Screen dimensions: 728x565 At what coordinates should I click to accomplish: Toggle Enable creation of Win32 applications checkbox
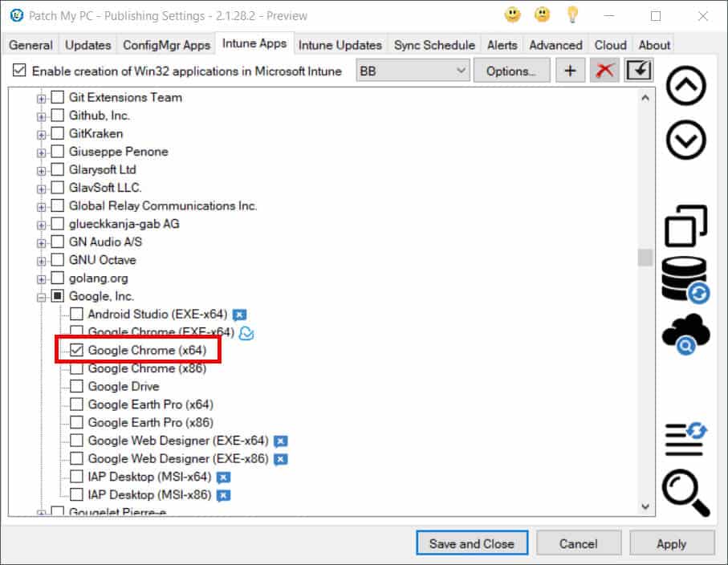coord(19,71)
